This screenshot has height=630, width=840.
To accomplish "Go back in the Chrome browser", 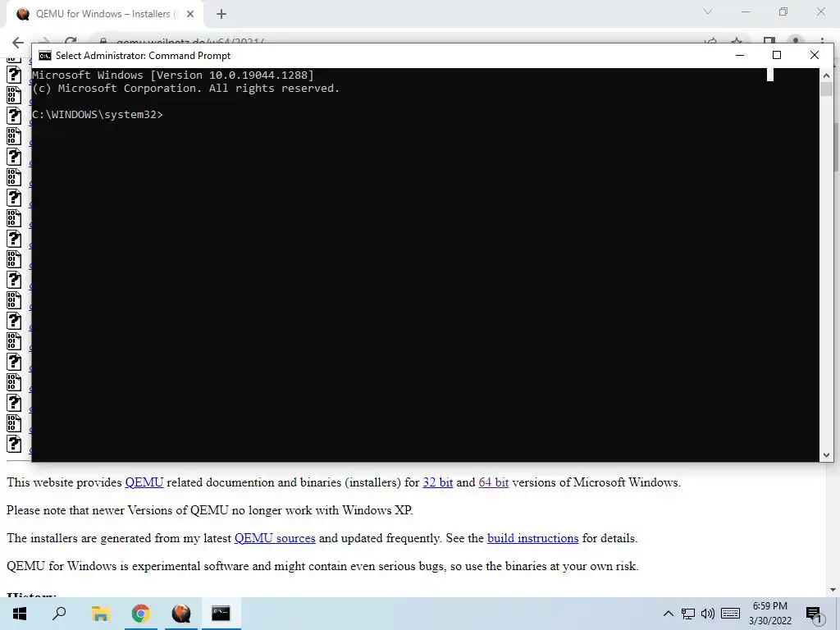I will coord(18,43).
